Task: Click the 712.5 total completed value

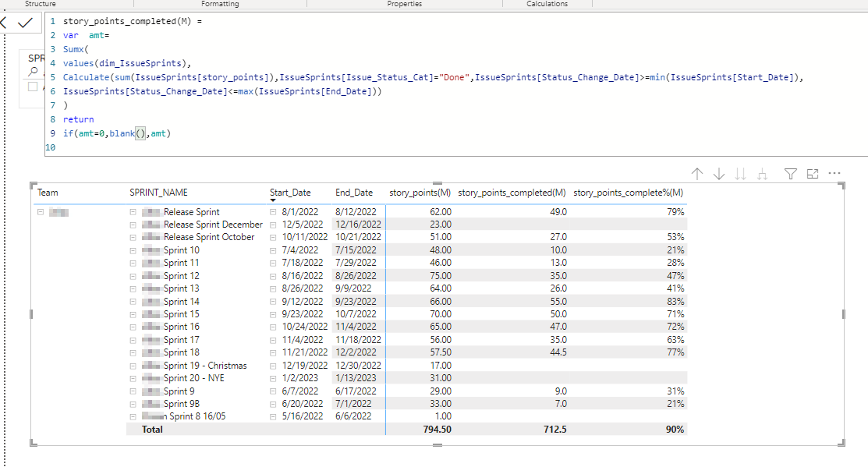Action: (x=555, y=430)
